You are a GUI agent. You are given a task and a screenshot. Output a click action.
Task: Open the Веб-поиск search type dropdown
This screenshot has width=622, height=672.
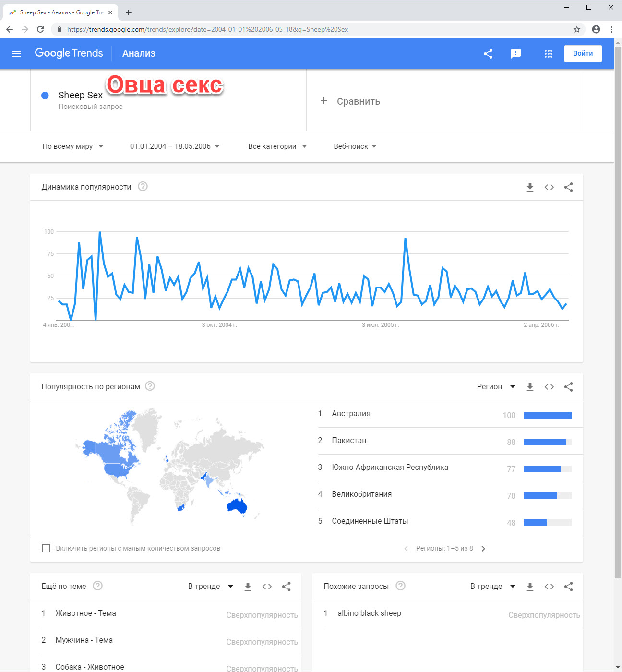[x=355, y=146]
